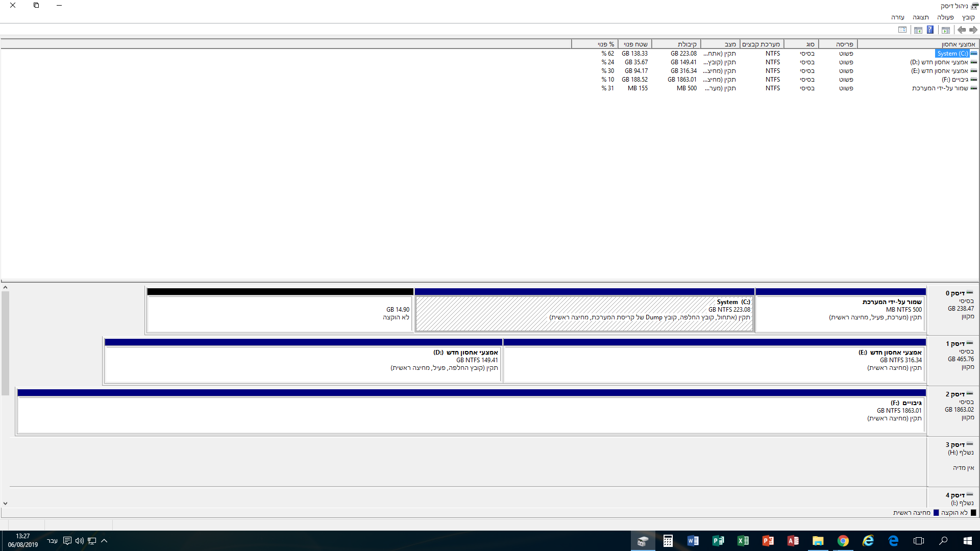980x551 pixels.
Task: Open the Calculator from the taskbar
Action: [668, 541]
